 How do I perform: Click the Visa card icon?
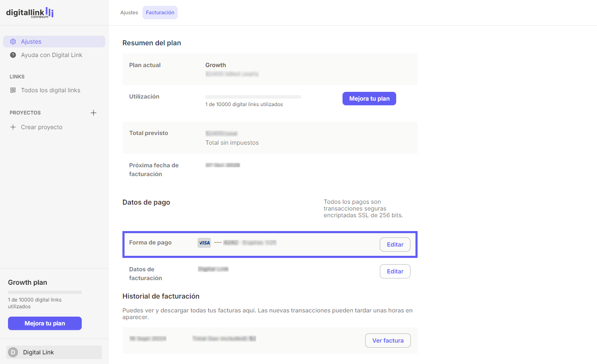pos(204,243)
